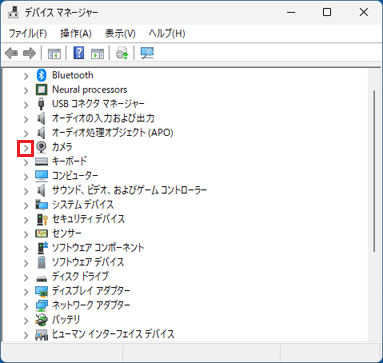Screen dimensions: 383x363
Task: Click the Device Manager title bar icon
Action: pos(13,12)
